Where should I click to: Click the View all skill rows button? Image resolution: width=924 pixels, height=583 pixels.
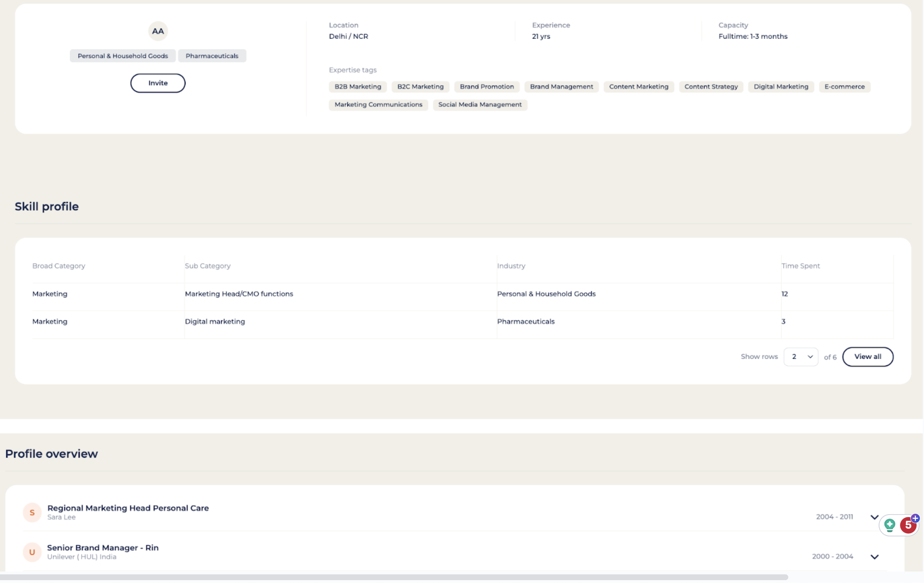(867, 357)
